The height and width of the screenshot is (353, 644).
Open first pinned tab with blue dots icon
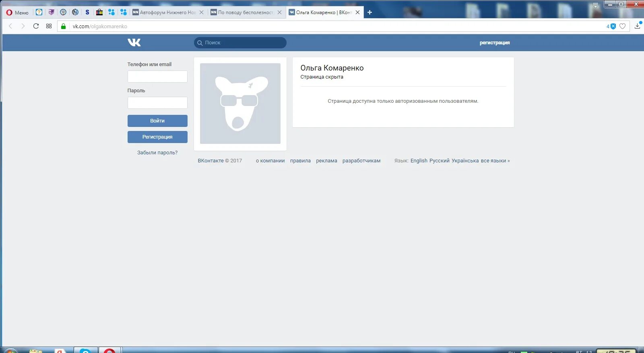coord(111,12)
